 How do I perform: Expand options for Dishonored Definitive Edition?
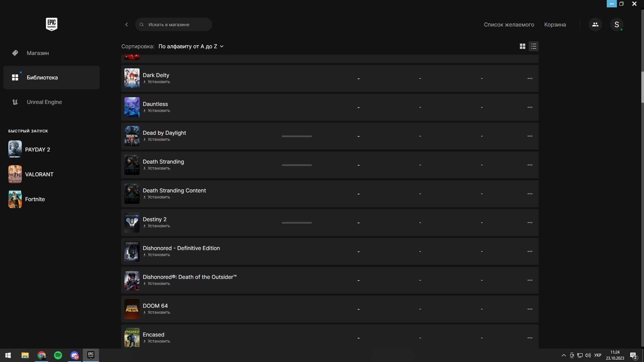click(x=530, y=251)
